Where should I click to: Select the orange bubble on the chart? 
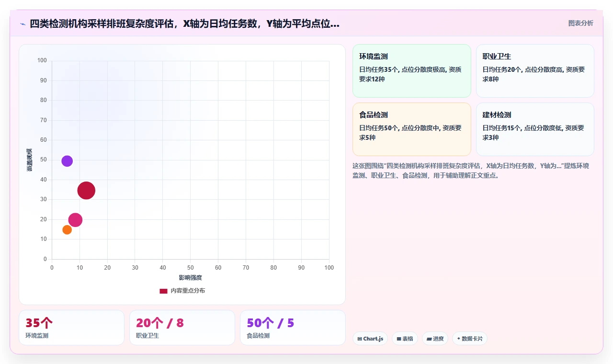67,230
